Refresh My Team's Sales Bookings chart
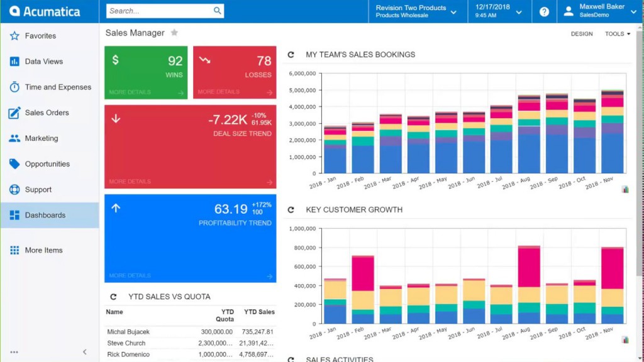The width and height of the screenshot is (644, 362). 290,55
